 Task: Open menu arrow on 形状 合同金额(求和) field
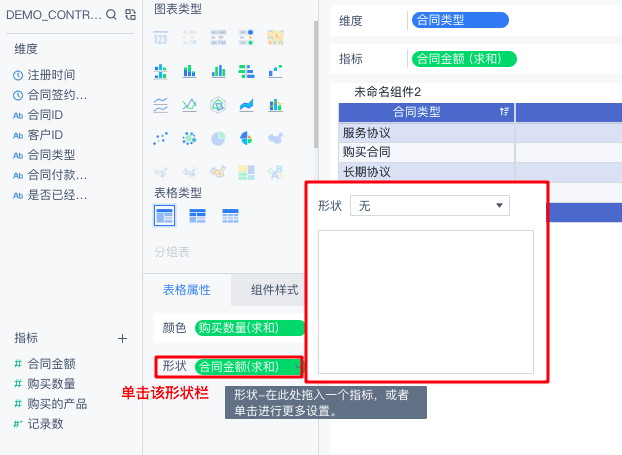tap(298, 366)
